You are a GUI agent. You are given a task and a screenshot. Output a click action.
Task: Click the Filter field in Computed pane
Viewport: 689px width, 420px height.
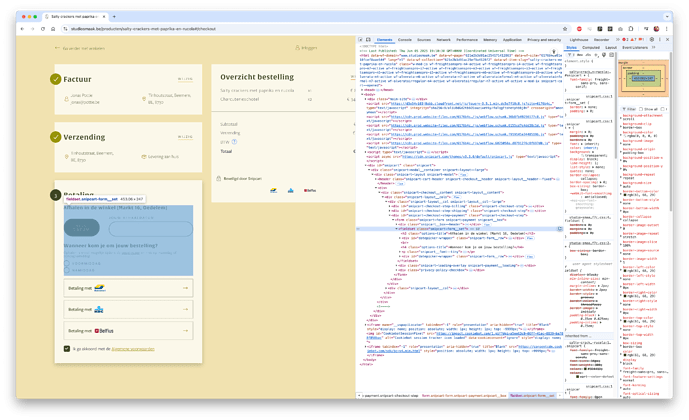(630, 109)
